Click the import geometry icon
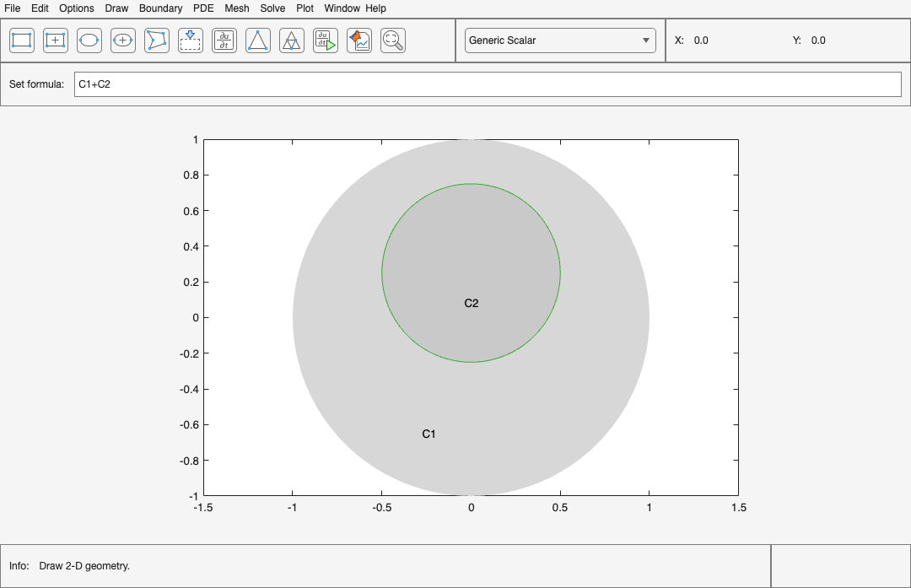This screenshot has height=588, width=911. 191,40
